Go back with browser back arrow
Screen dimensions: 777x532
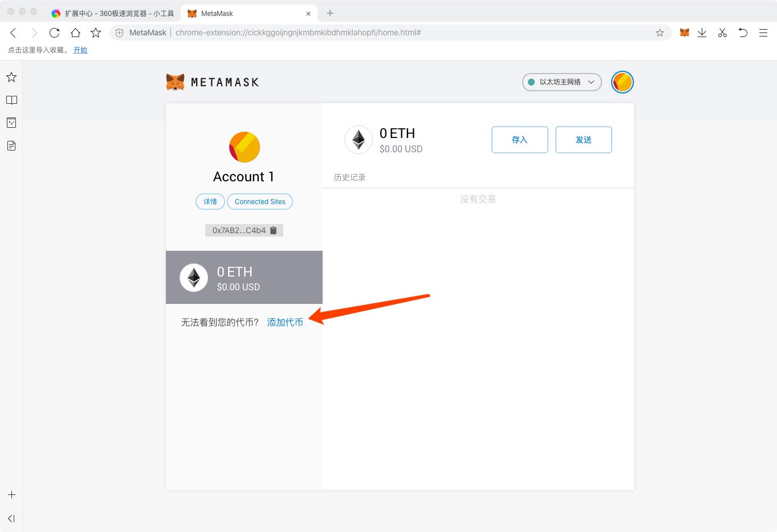coord(13,33)
